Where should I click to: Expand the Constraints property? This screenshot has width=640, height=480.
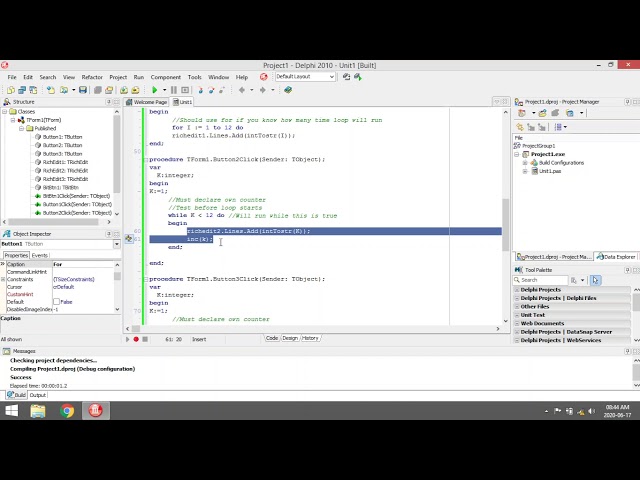(3, 279)
